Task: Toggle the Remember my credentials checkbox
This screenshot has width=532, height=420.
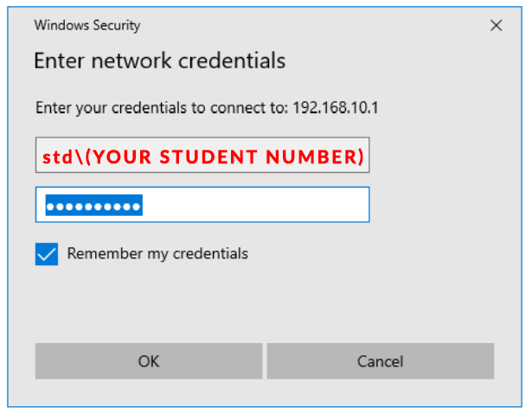Action: [x=47, y=254]
